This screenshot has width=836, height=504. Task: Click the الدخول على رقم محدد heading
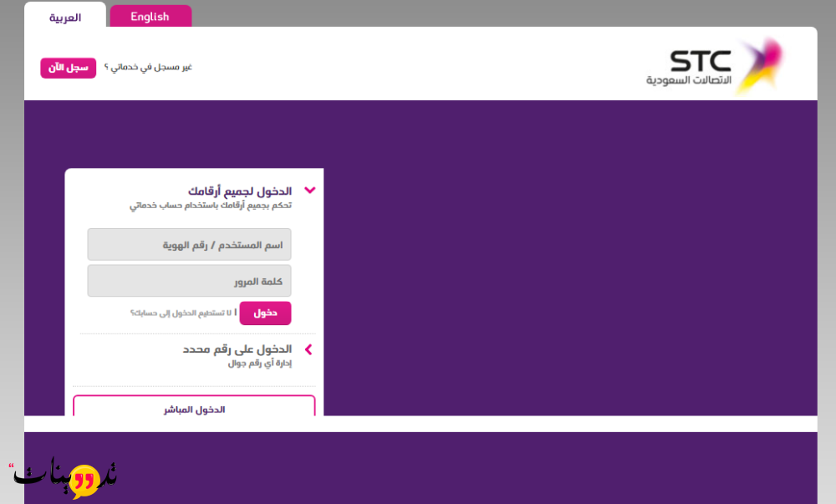click(237, 349)
